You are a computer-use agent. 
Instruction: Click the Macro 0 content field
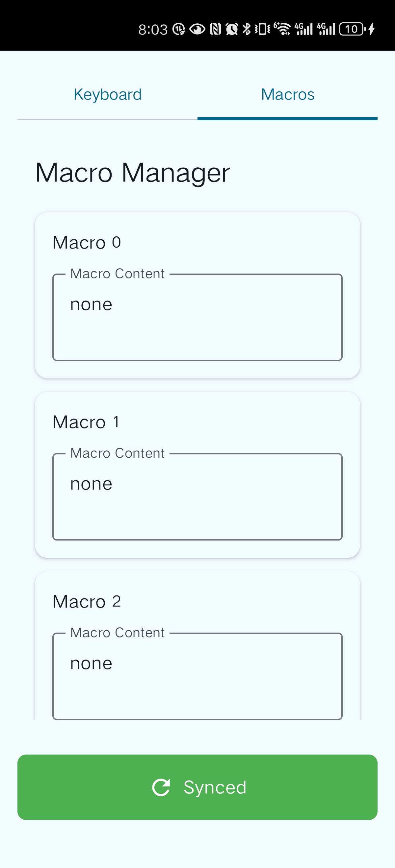[197, 317]
